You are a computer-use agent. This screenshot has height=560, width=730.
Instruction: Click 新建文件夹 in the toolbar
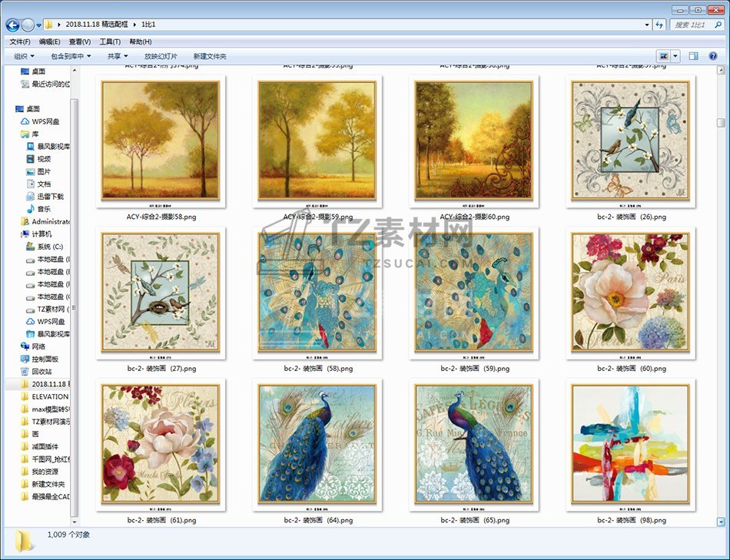pyautogui.click(x=210, y=56)
